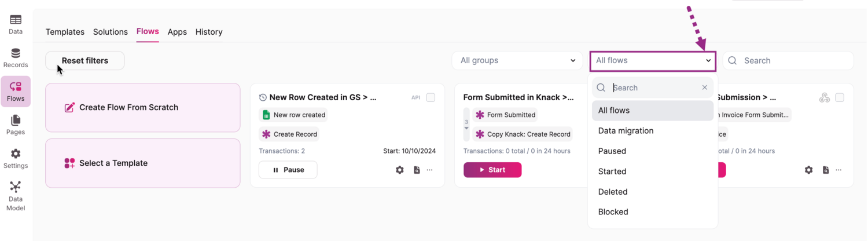The height and width of the screenshot is (241, 868).
Task: Select Data migration in the filter list
Action: 626,131
